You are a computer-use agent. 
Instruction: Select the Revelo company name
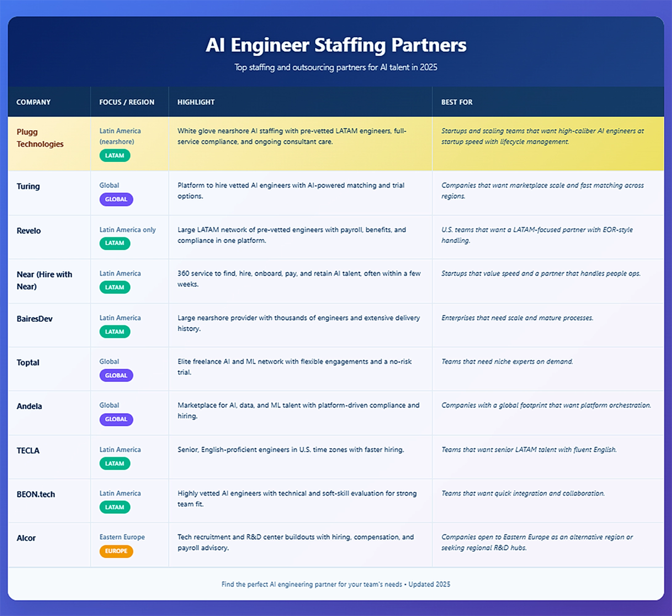29,230
